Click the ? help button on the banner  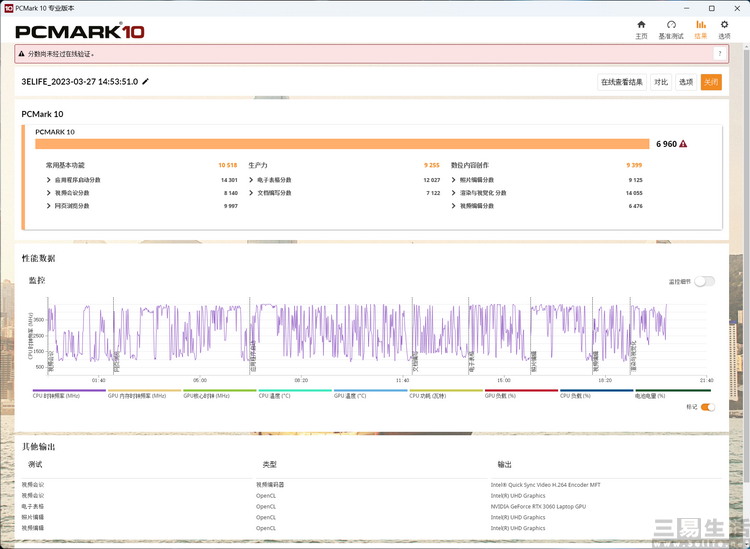tap(719, 54)
